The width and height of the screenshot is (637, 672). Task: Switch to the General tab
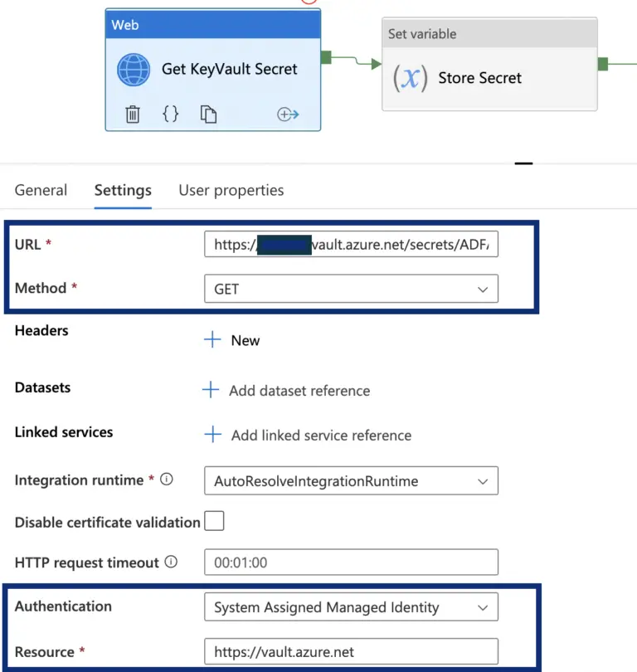point(41,190)
